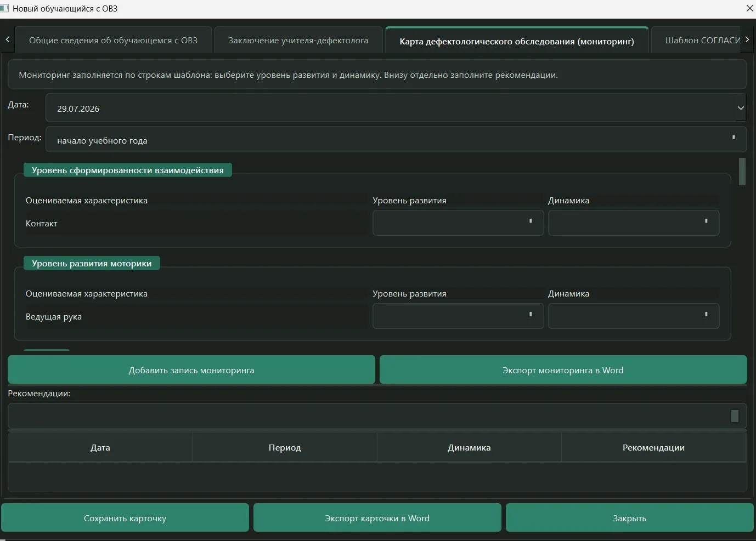Switch to 'Заключение учителя-дефектолога' tab
756x541 pixels.
coord(298,40)
